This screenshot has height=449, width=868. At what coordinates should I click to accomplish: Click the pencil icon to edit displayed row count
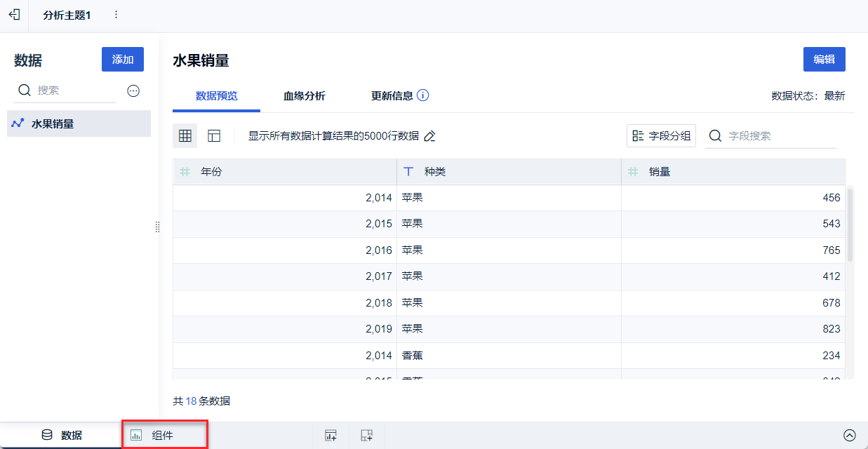[x=430, y=136]
